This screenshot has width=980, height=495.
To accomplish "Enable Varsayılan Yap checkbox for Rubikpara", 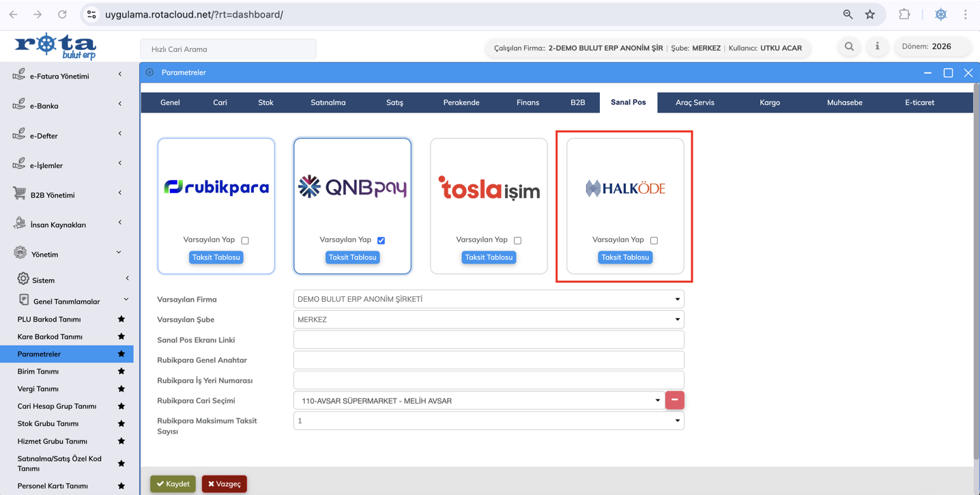I will [x=245, y=240].
